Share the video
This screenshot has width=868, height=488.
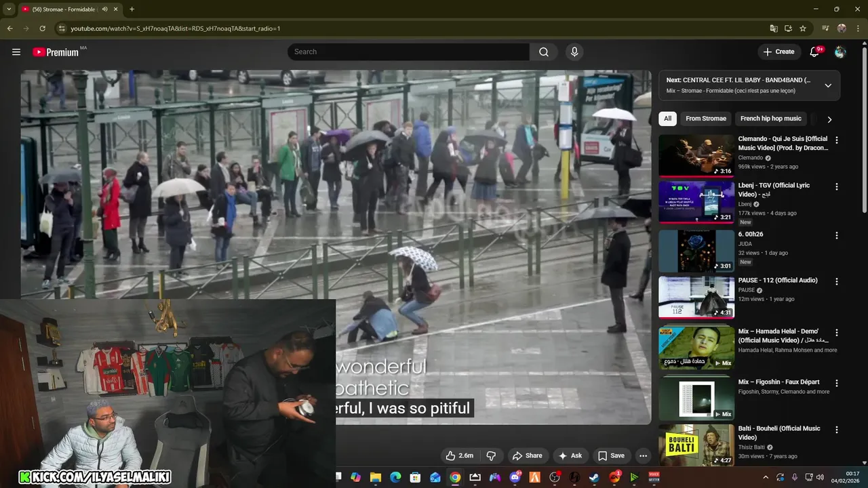point(527,455)
